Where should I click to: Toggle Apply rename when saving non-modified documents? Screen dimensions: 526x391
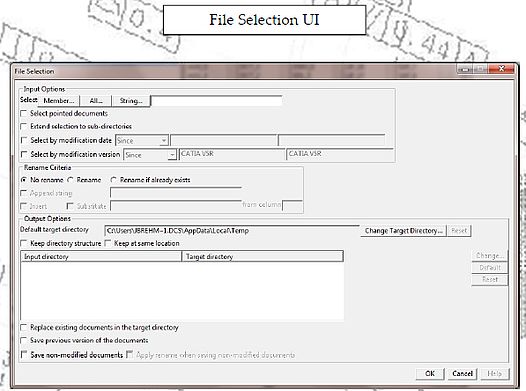(129, 354)
